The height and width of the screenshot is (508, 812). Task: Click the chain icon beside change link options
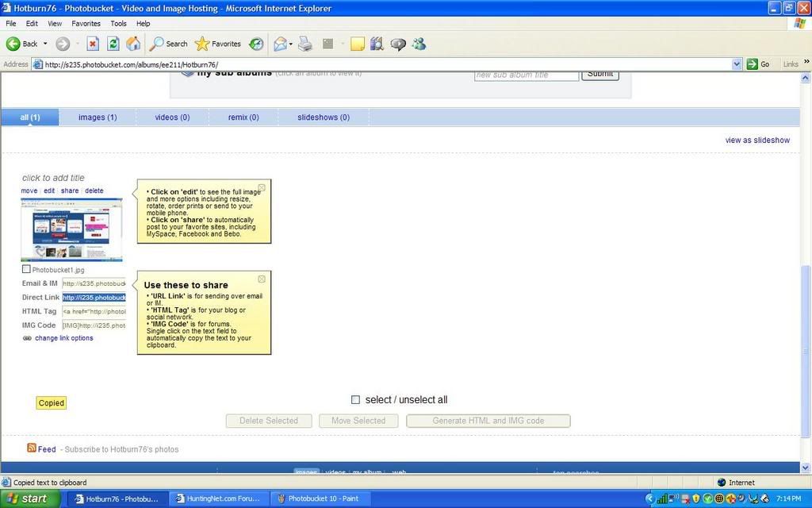click(27, 338)
